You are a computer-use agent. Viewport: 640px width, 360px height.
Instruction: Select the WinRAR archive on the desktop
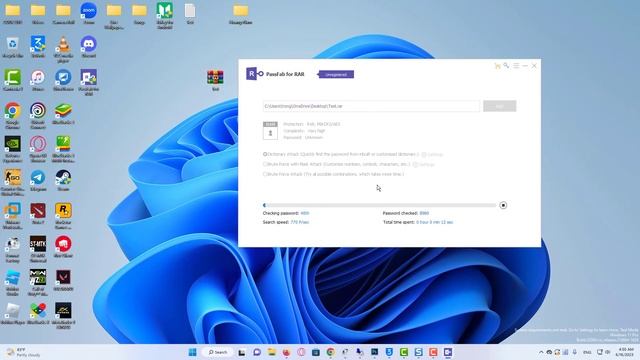click(215, 80)
